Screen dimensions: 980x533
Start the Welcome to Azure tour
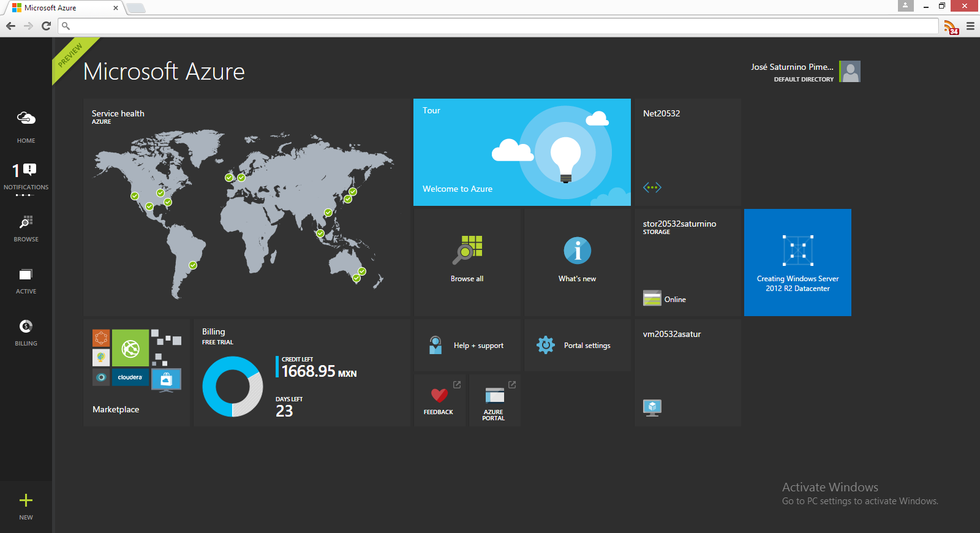coord(522,152)
